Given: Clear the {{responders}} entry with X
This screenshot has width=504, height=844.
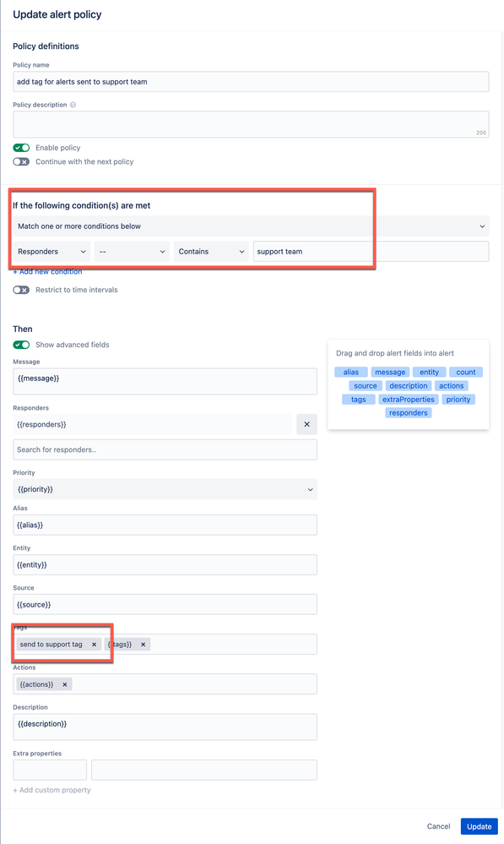Looking at the screenshot, I should pos(306,424).
